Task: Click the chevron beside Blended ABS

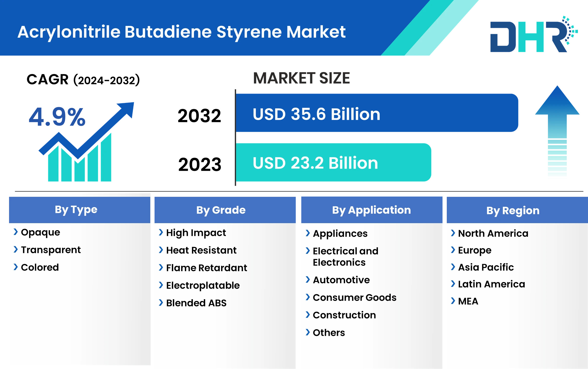Action: pyautogui.click(x=161, y=302)
